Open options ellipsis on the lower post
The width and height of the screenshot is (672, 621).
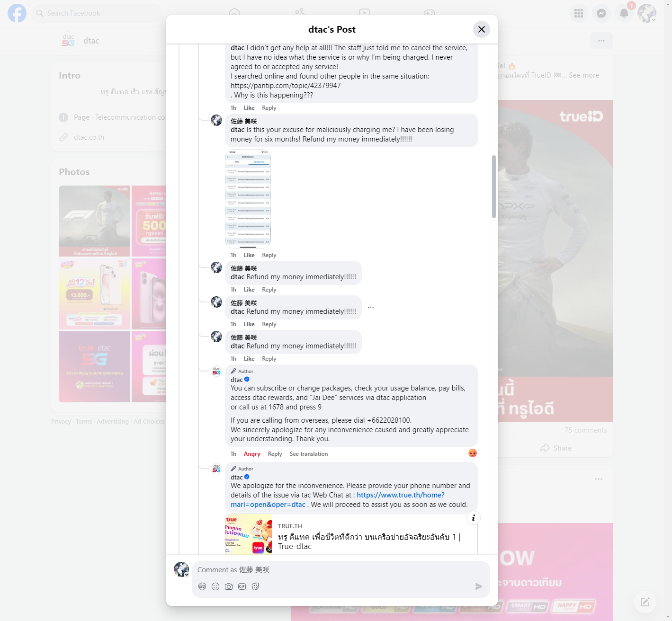[599, 479]
